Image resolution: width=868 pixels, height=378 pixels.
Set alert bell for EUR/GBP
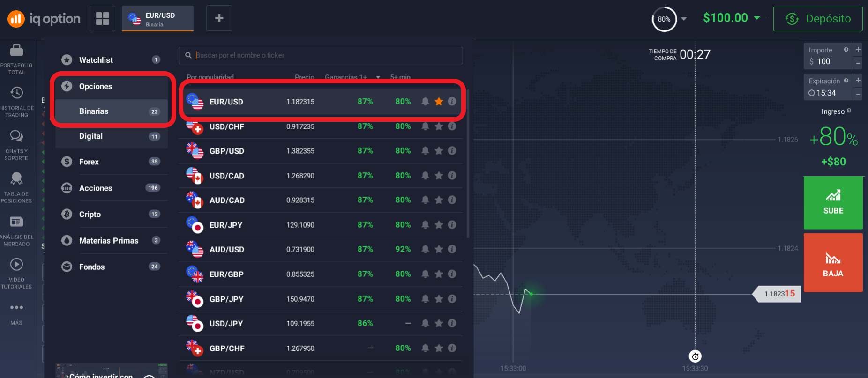(x=425, y=274)
